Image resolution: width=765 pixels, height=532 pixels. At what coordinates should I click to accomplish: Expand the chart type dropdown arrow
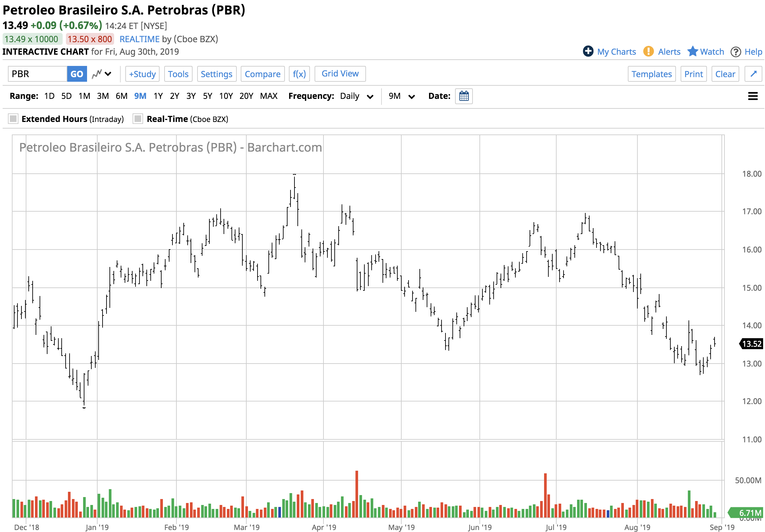tap(108, 74)
